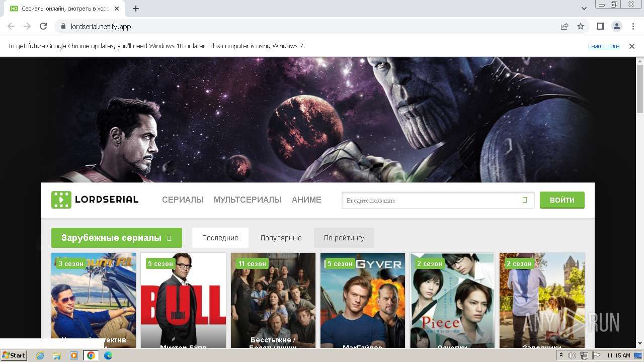The image size is (644, 362).
Task: Open the Chrome profile menu
Action: click(x=616, y=26)
